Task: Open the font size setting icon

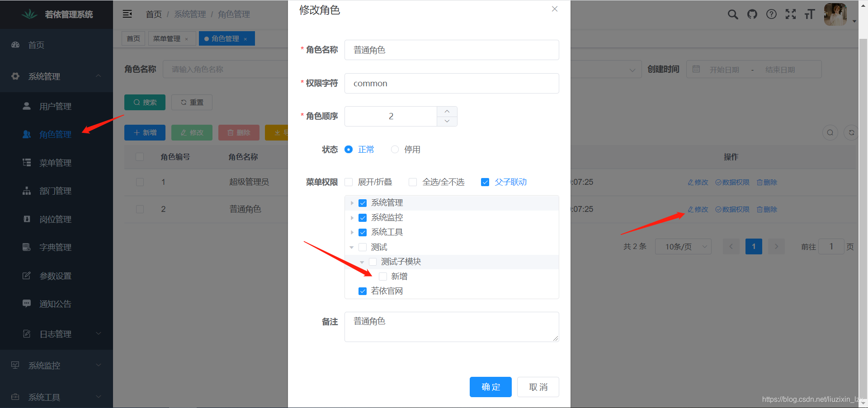Action: [x=810, y=14]
